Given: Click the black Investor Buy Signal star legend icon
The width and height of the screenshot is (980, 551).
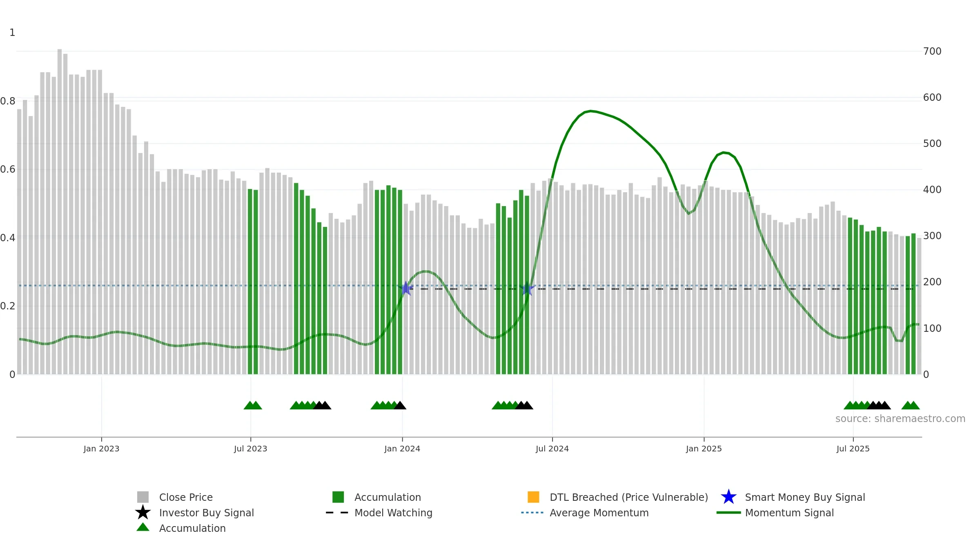Looking at the screenshot, I should (x=143, y=512).
